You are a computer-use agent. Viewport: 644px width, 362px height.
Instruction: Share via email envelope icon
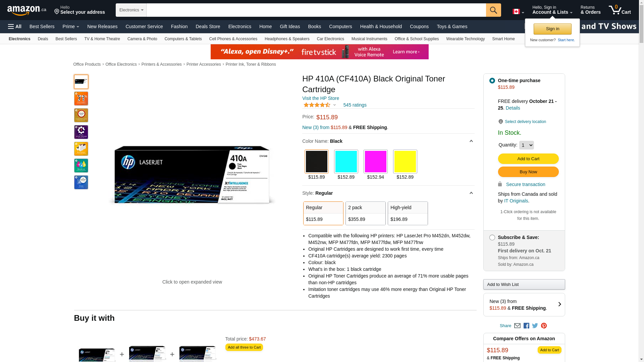(x=517, y=326)
